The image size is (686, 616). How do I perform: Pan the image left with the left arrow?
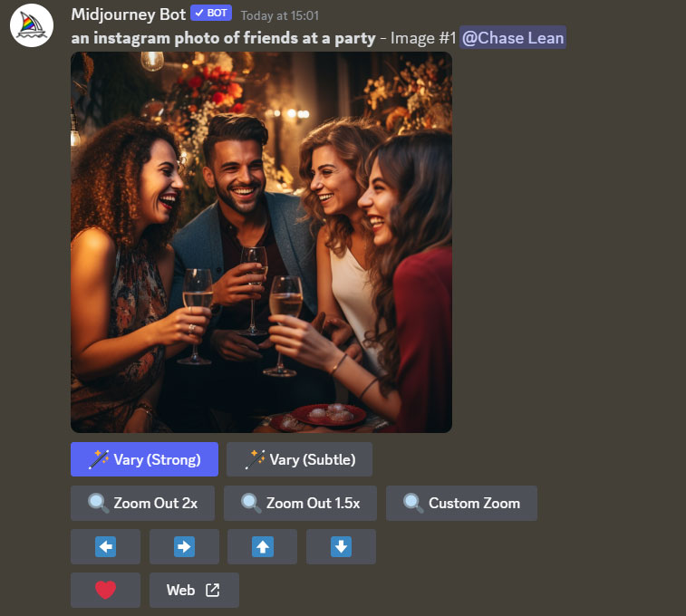[105, 546]
